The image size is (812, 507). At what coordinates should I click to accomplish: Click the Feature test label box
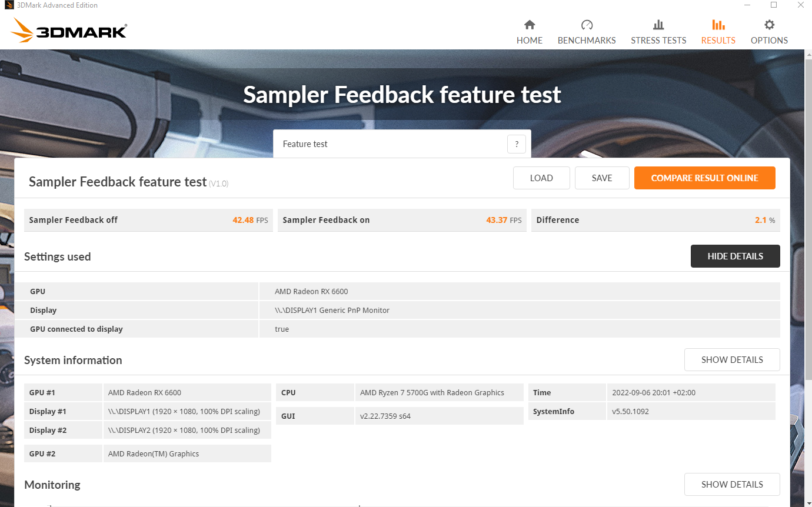(402, 144)
